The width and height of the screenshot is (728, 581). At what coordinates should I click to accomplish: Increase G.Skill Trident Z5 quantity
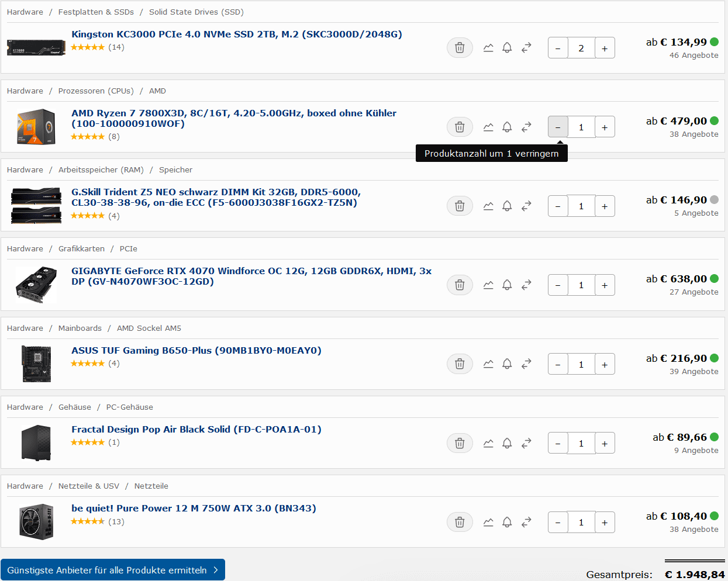[x=605, y=206]
